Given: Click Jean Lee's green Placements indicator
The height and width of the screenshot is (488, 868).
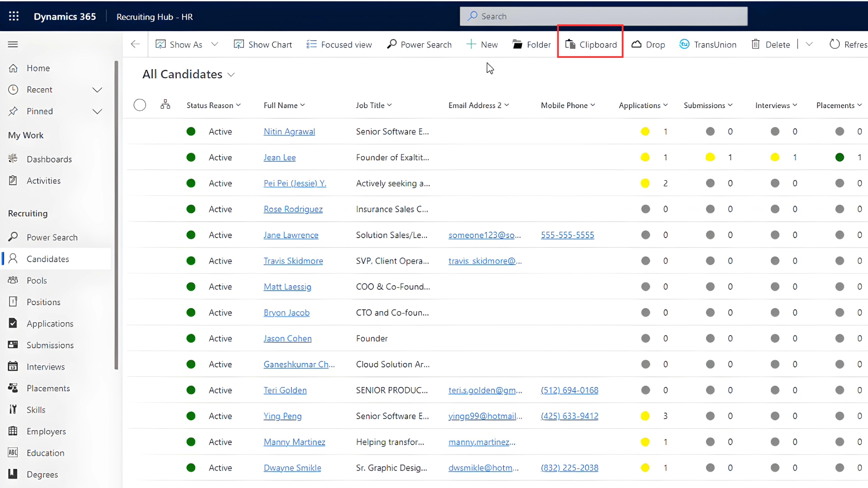Looking at the screenshot, I should pyautogui.click(x=840, y=157).
